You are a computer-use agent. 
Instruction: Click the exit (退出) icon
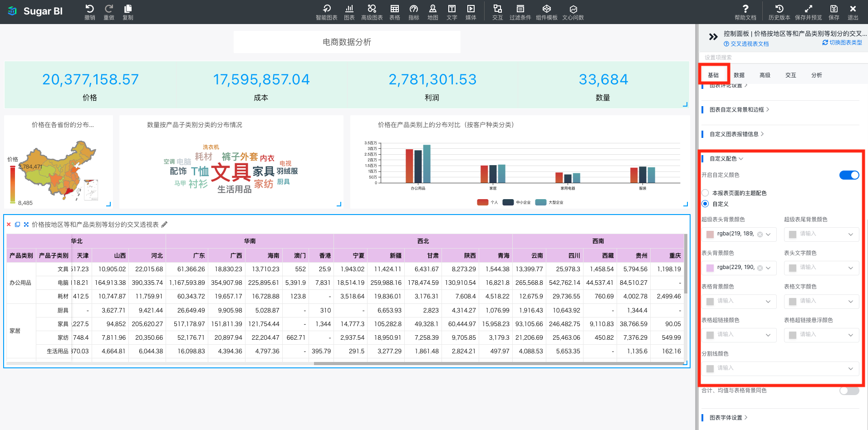tap(853, 12)
